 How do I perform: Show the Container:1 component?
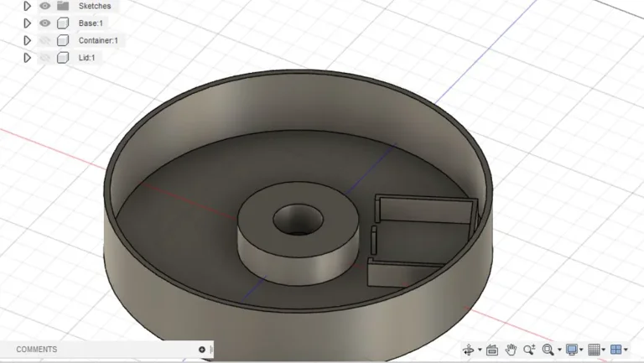45,40
